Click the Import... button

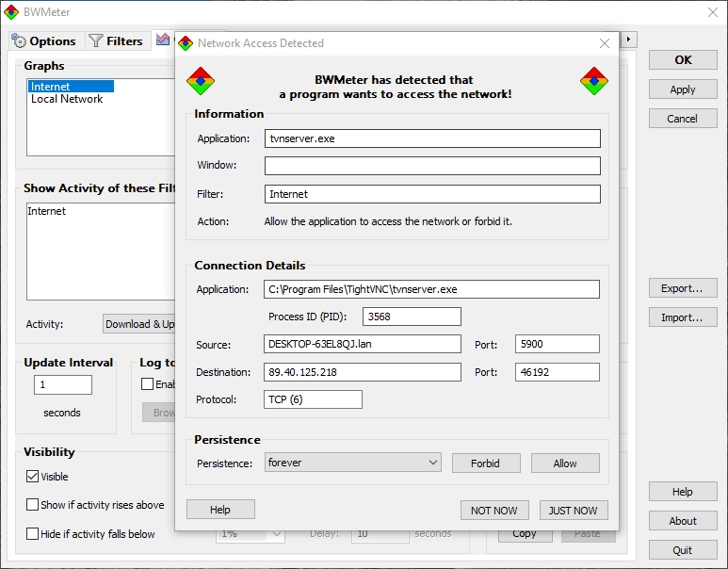[x=683, y=317]
